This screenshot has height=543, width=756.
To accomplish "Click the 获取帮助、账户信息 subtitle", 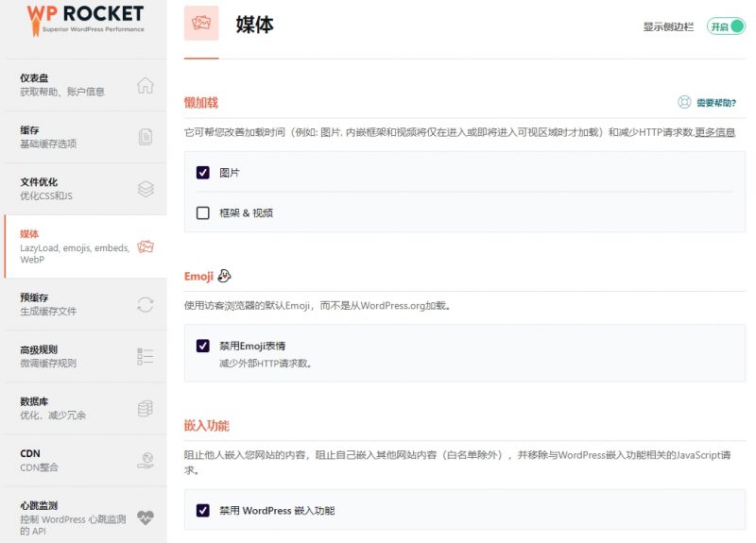I will coord(62,92).
